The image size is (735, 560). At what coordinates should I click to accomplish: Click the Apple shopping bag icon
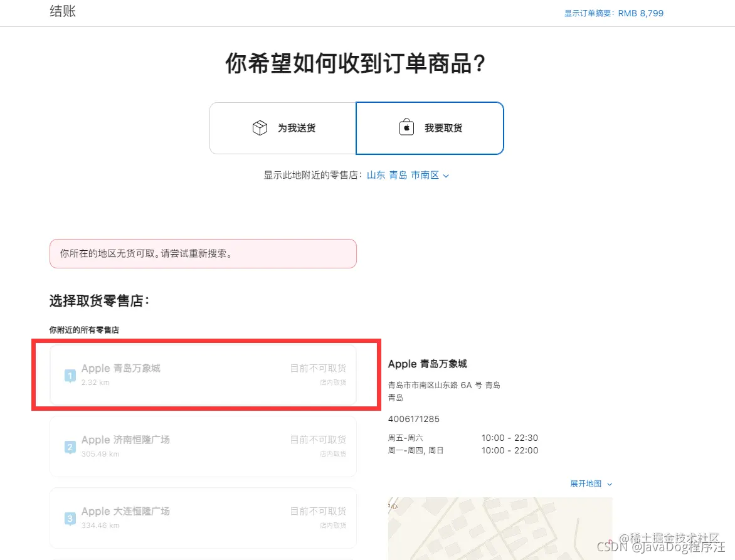(406, 127)
